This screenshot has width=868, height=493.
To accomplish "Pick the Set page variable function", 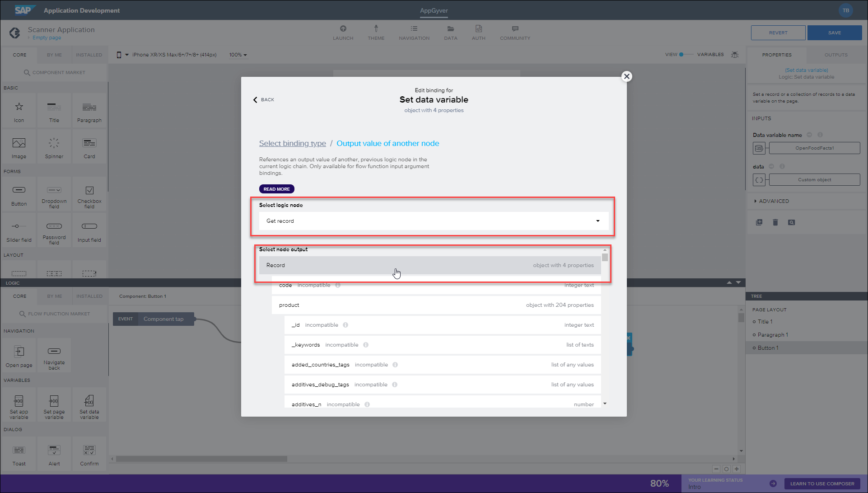I will [54, 405].
